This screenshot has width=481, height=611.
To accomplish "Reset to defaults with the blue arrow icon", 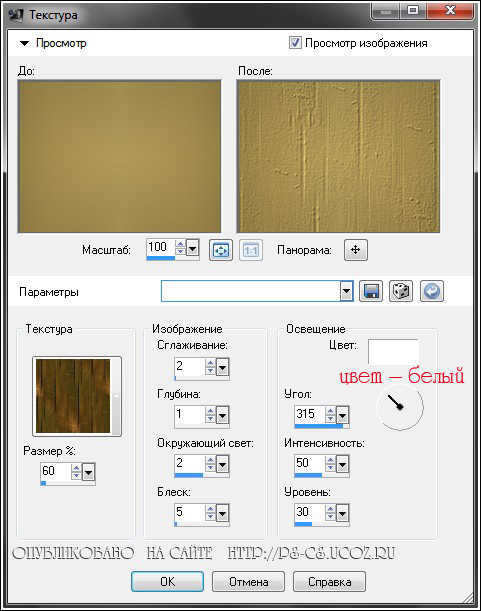I will [432, 291].
